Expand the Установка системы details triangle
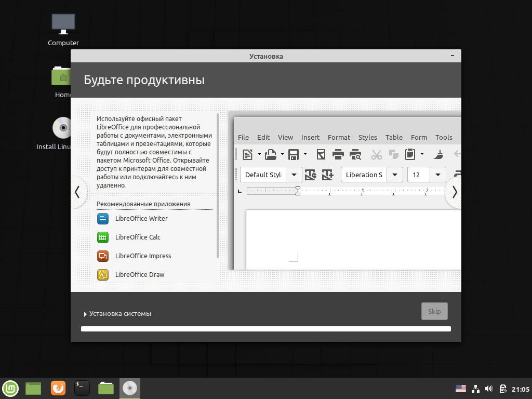Image resolution: width=532 pixels, height=399 pixels. point(85,314)
